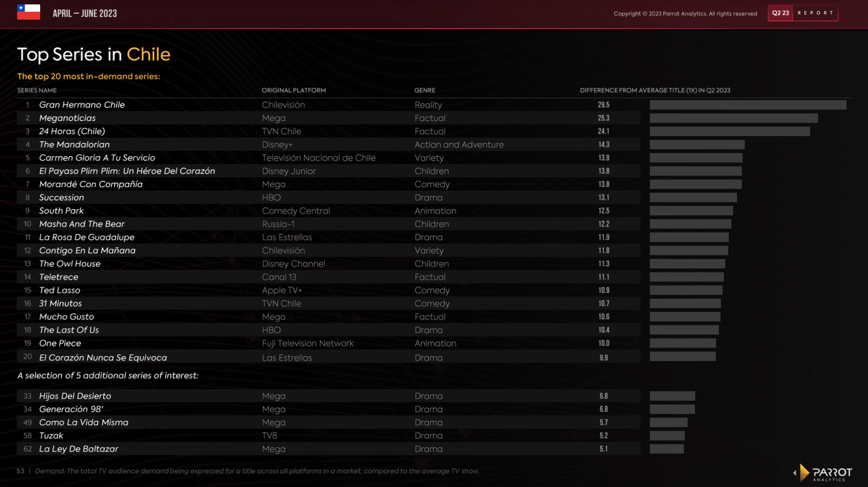Click the 'April – June 2023' header text
This screenshot has height=487, width=868.
pos(85,13)
